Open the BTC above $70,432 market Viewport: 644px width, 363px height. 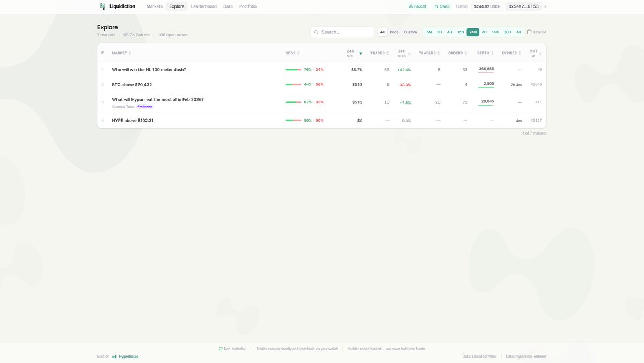[132, 85]
